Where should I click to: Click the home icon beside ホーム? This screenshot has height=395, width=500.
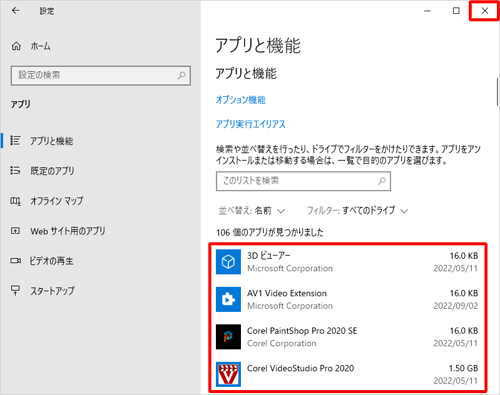tap(16, 46)
